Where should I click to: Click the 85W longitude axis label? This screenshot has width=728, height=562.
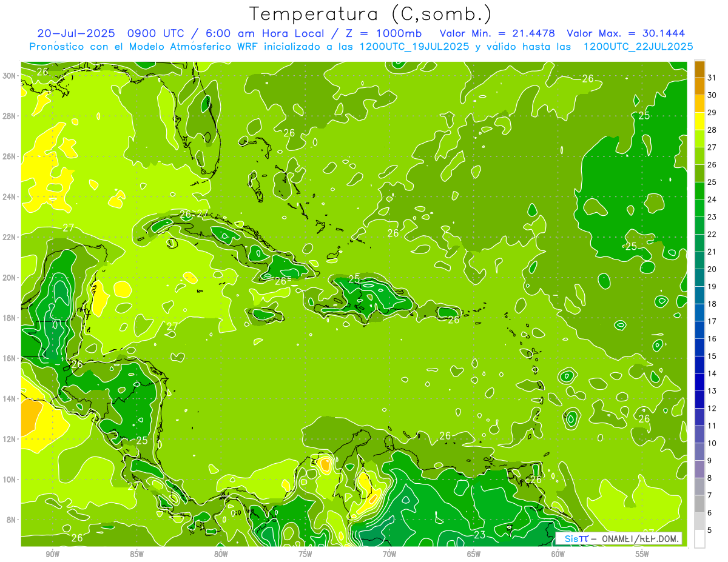tap(136, 554)
